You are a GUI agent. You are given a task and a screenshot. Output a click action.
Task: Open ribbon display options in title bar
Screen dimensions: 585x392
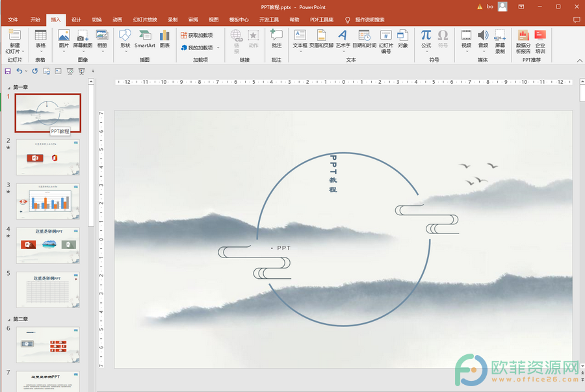click(x=521, y=7)
